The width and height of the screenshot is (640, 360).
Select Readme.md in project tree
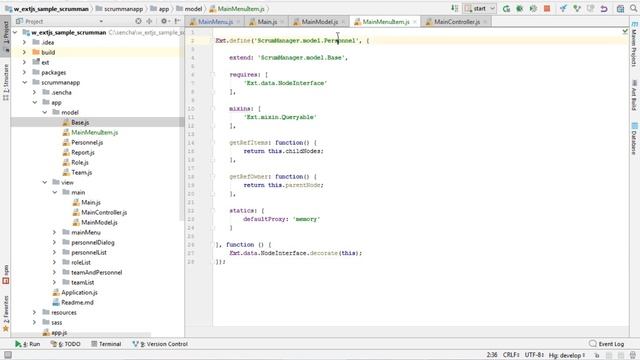click(x=77, y=302)
